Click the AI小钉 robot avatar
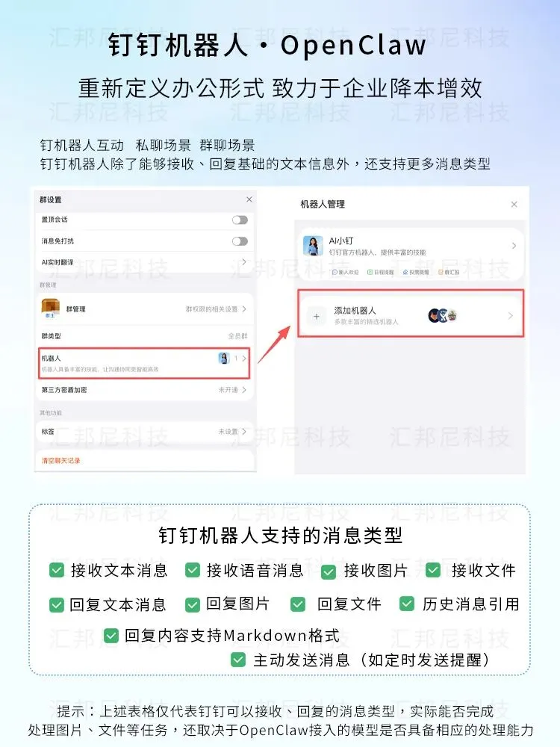 click(x=313, y=246)
